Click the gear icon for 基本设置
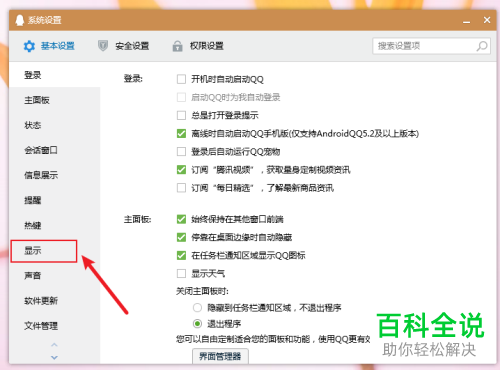Screen dimensions: 500x370 (29, 46)
